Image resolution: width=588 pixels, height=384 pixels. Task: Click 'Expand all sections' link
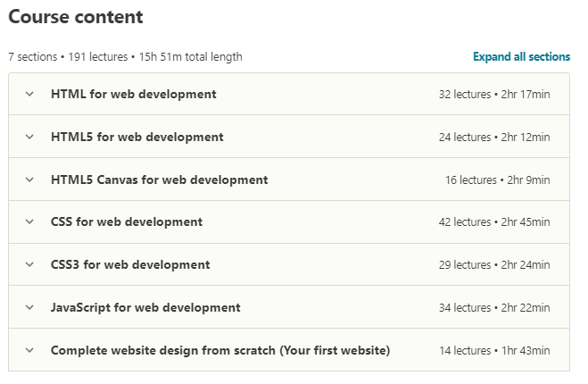[521, 57]
